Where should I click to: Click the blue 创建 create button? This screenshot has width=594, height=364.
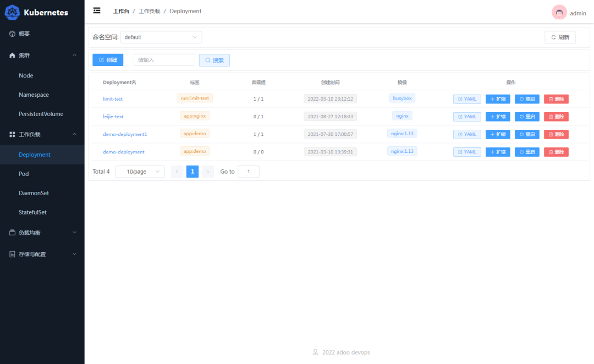coord(108,60)
